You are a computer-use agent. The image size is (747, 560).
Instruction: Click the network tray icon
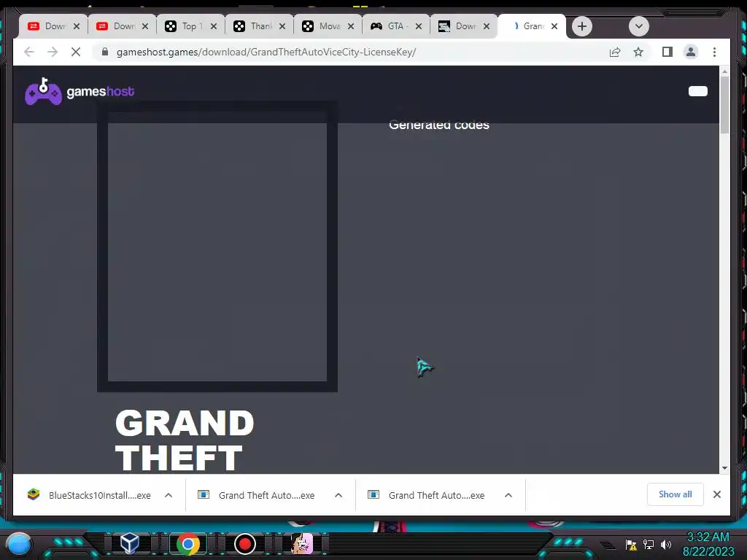pyautogui.click(x=649, y=544)
